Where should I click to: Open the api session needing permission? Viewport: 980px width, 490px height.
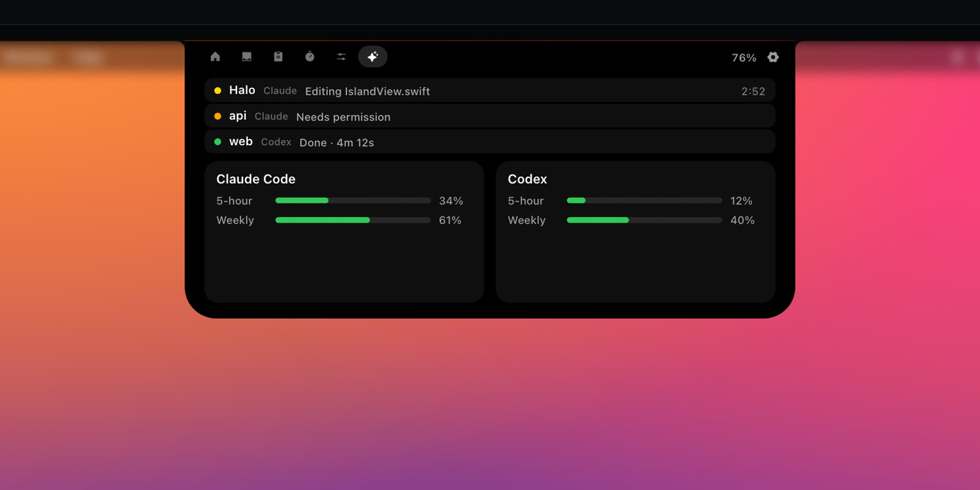point(490,116)
